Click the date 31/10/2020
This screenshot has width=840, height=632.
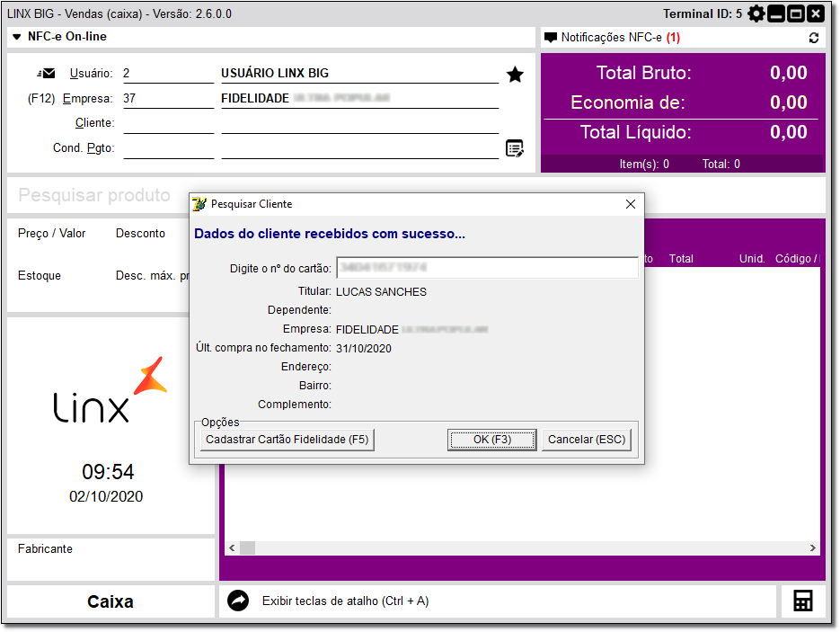pyautogui.click(x=364, y=349)
